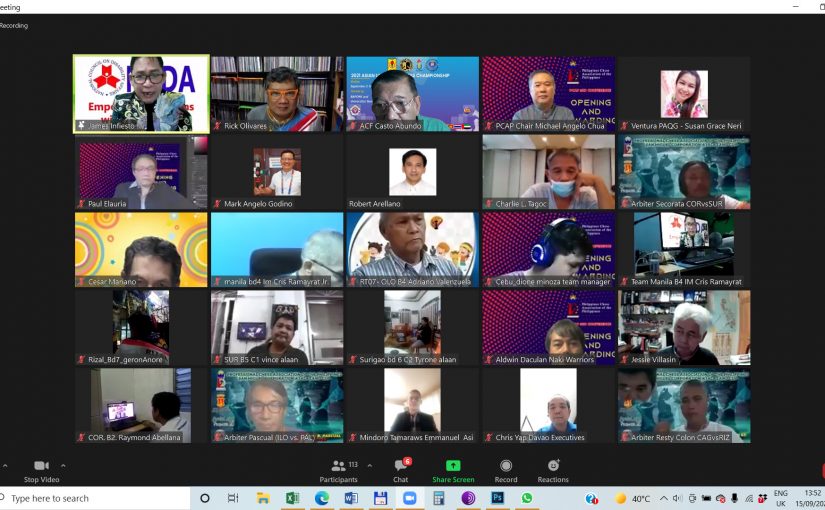The image size is (825, 510).
Task: Click the green Share Screen icon
Action: point(453,466)
